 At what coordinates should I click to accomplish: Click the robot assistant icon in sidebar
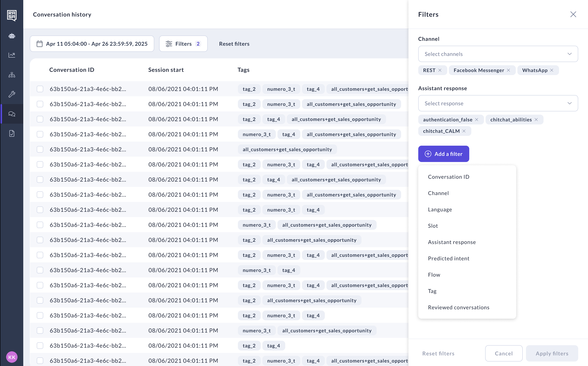[12, 36]
